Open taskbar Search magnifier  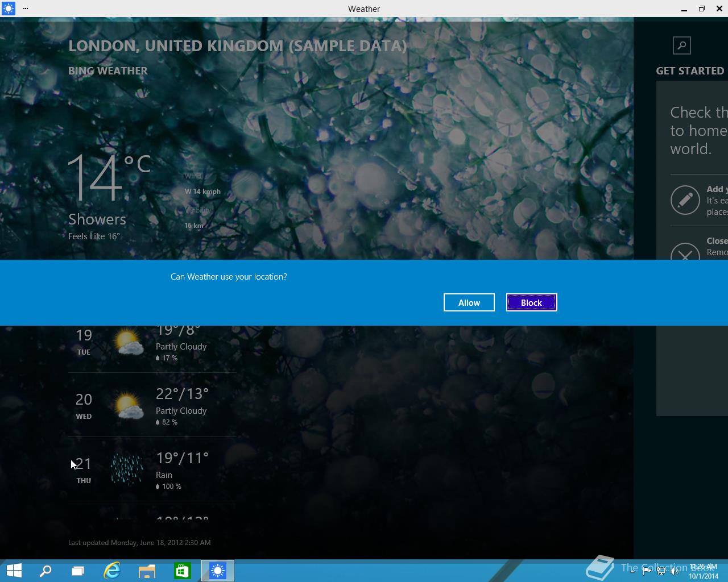(45, 571)
